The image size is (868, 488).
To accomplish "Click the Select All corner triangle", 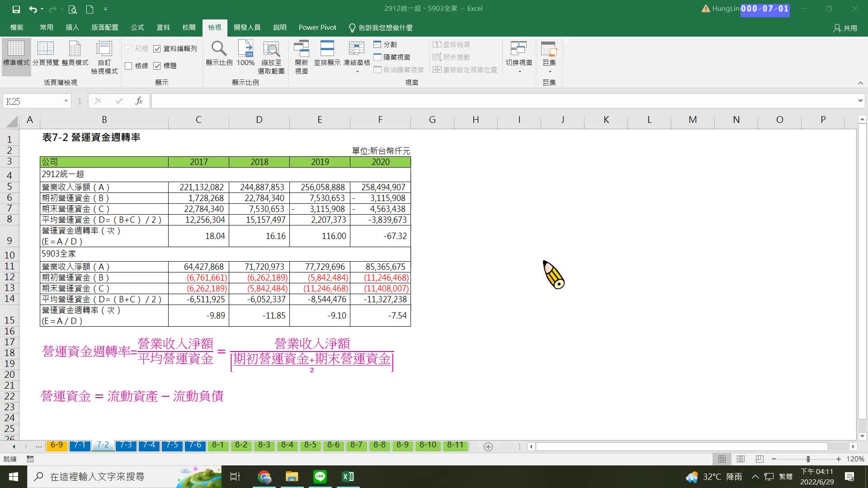I will pos(12,121).
